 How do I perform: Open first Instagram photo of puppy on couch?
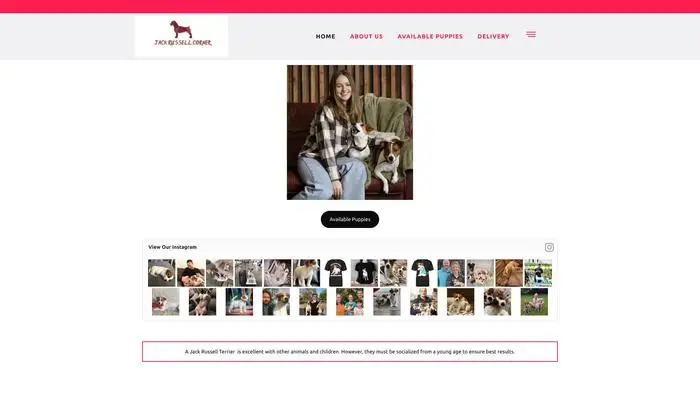pos(162,273)
